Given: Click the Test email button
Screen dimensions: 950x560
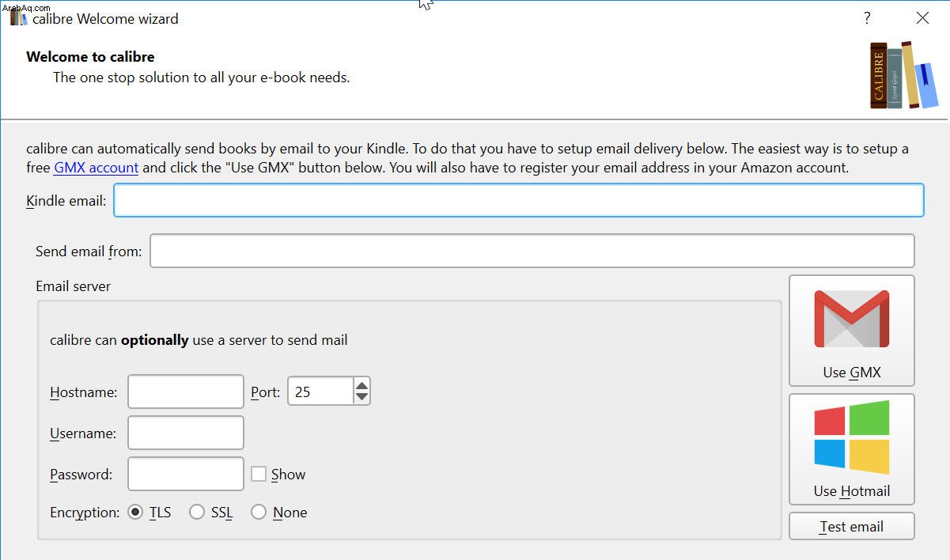Looking at the screenshot, I should [x=852, y=527].
